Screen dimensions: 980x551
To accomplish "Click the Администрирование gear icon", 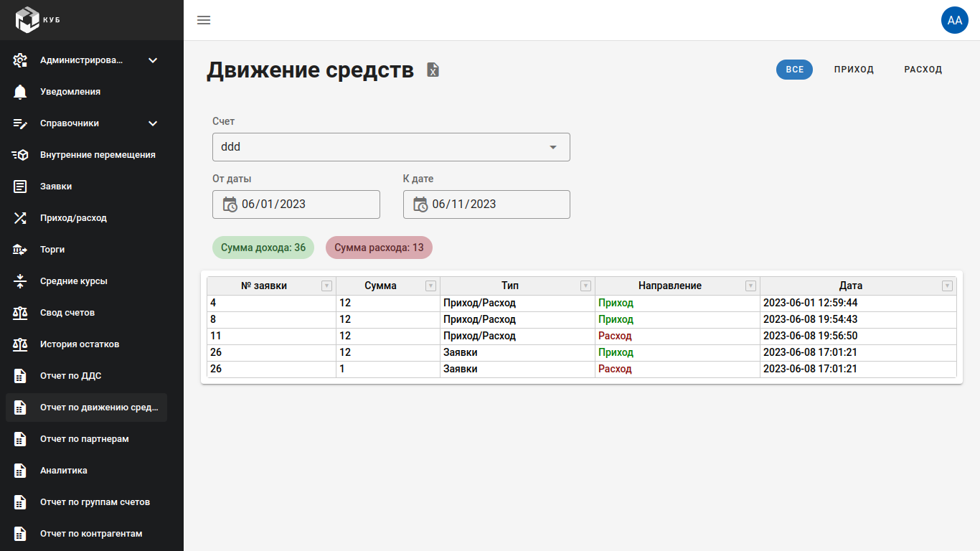I will (x=20, y=60).
